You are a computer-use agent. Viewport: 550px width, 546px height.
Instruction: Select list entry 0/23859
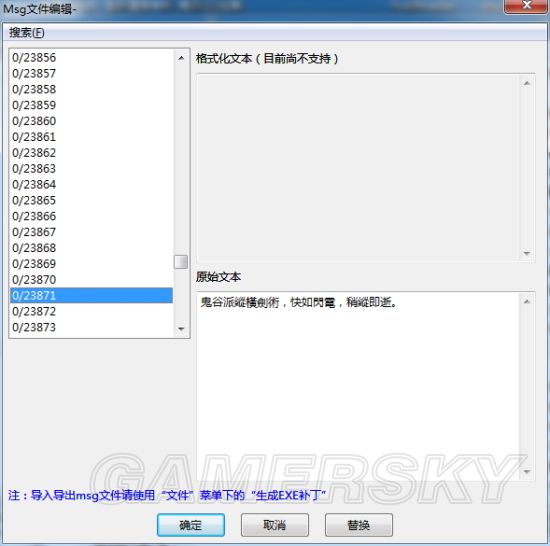pos(91,105)
